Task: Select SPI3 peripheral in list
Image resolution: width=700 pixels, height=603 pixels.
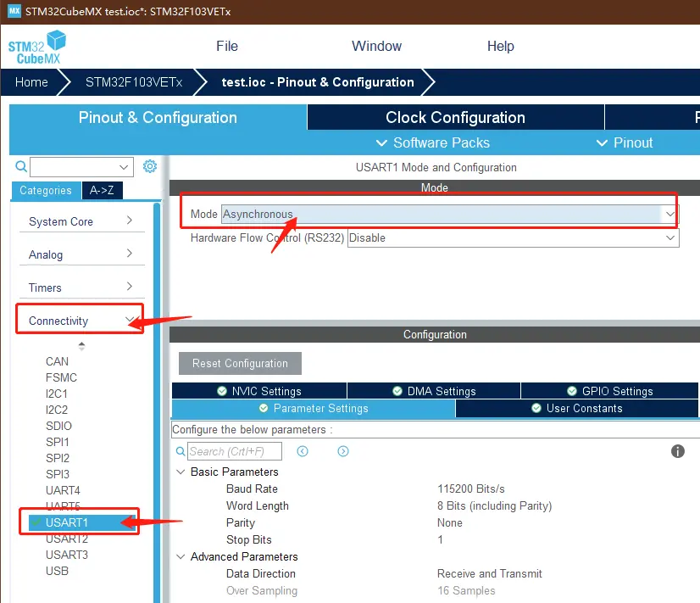Action: (x=58, y=474)
